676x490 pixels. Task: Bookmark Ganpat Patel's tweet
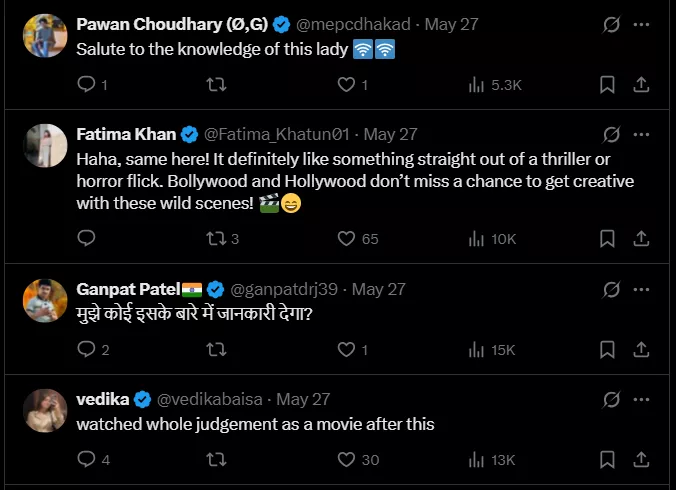(606, 350)
